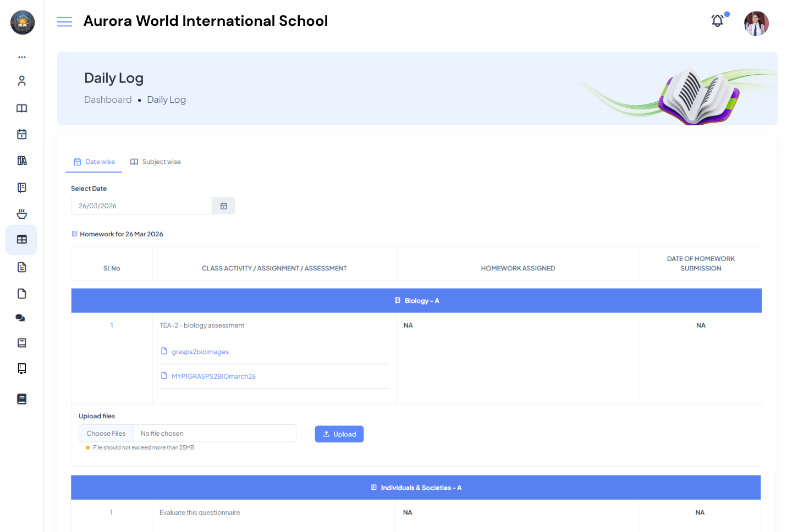Screen dimensions: 792x532
Task: Open the Choose Files selector
Action: coord(106,433)
